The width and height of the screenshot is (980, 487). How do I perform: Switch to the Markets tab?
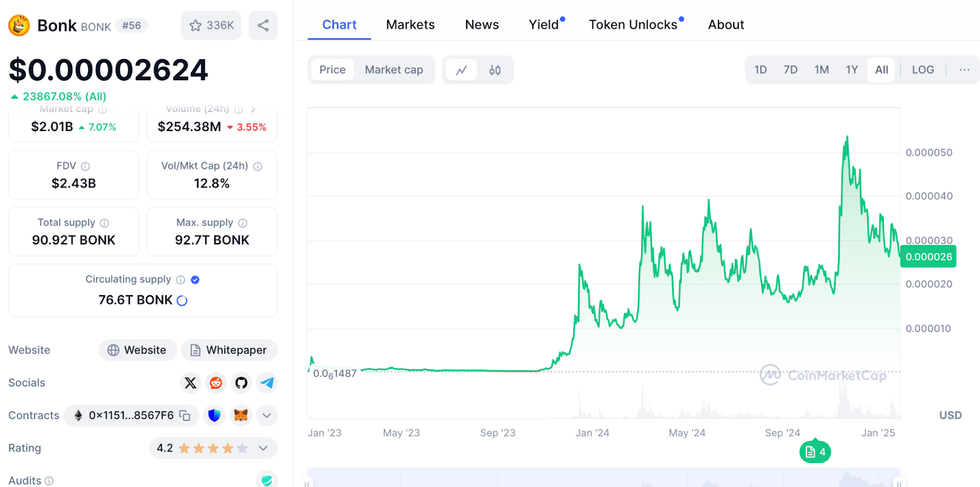[410, 25]
